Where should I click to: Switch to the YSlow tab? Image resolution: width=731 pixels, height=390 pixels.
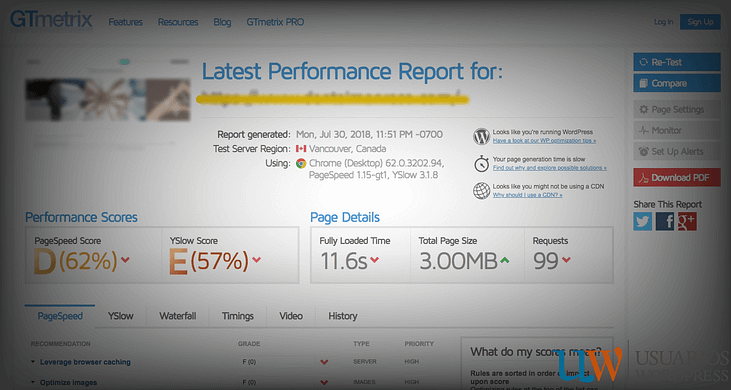pyautogui.click(x=121, y=316)
